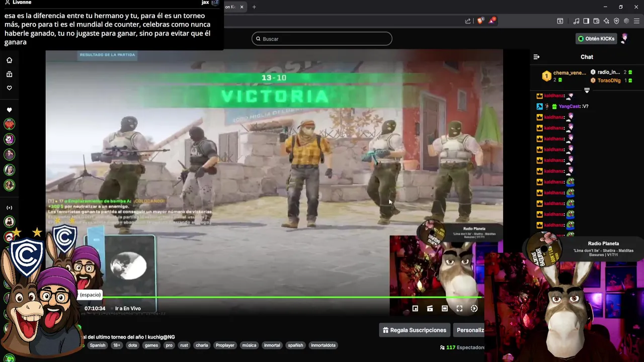Click Regala Suscripciones button
Viewport: 644px width, 362px height.
click(x=415, y=330)
